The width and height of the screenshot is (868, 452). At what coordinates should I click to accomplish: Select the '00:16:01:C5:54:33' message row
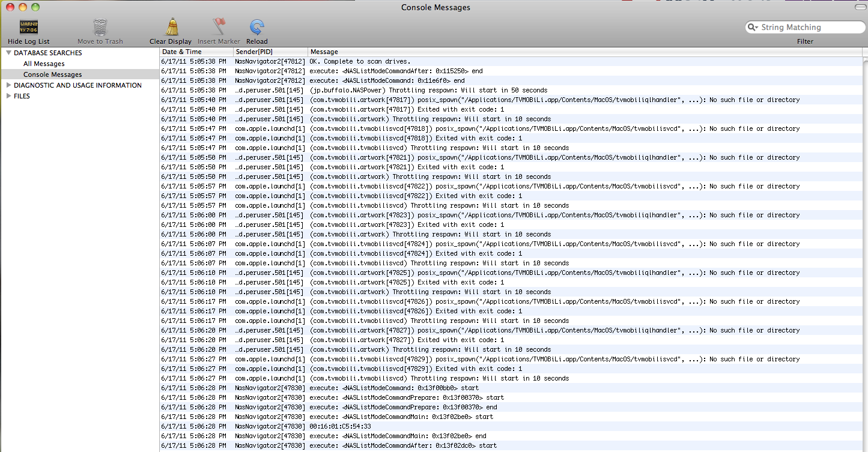[511, 426]
